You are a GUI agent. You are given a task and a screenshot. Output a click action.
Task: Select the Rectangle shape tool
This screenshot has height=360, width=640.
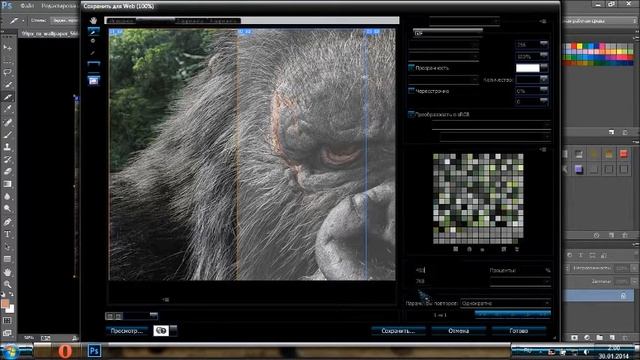(x=7, y=259)
